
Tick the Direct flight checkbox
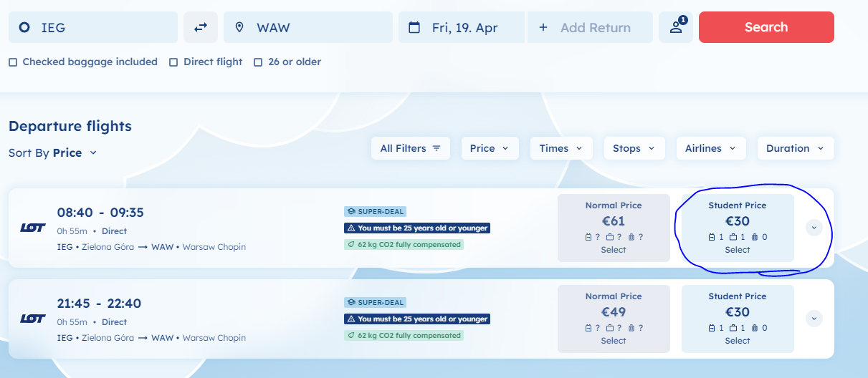click(173, 62)
